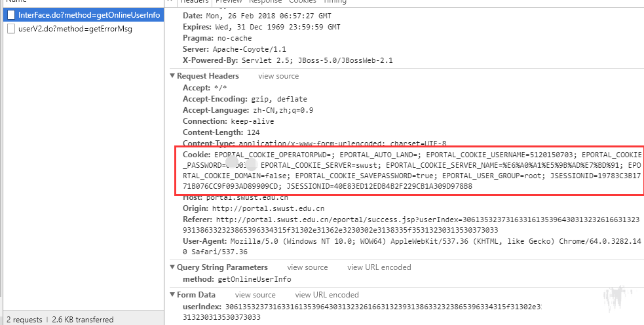Select the InterFace.do?method=getOnlineUserInfo request name
The height and width of the screenshot is (325, 644).
88,14
